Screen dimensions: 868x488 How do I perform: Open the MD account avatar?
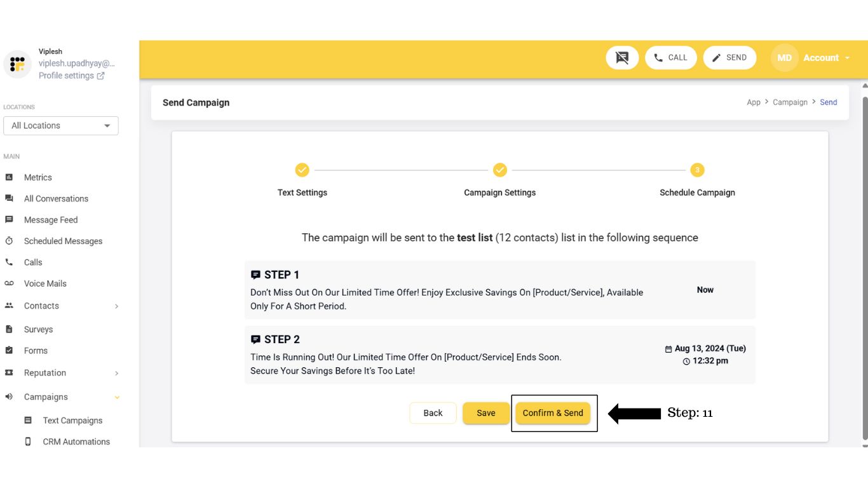pos(783,57)
